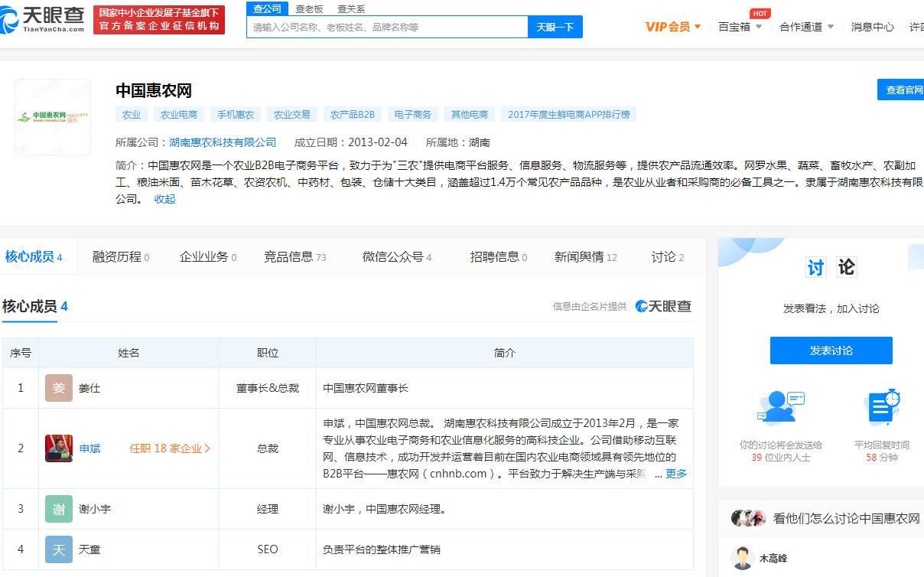Click 天眼一下 search button

[555, 27]
